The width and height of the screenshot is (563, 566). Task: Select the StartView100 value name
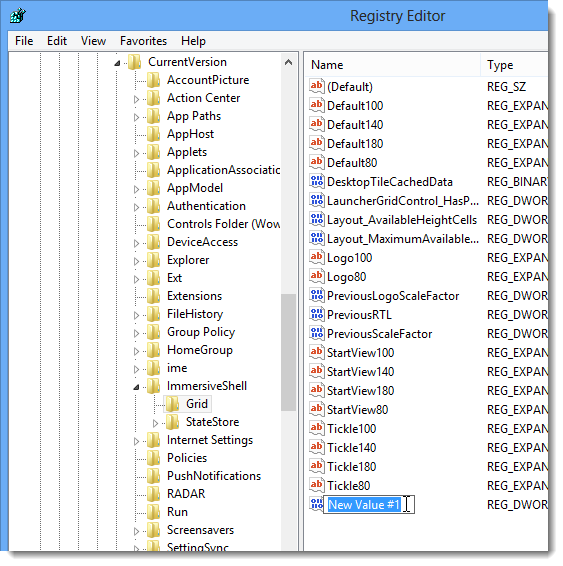361,352
